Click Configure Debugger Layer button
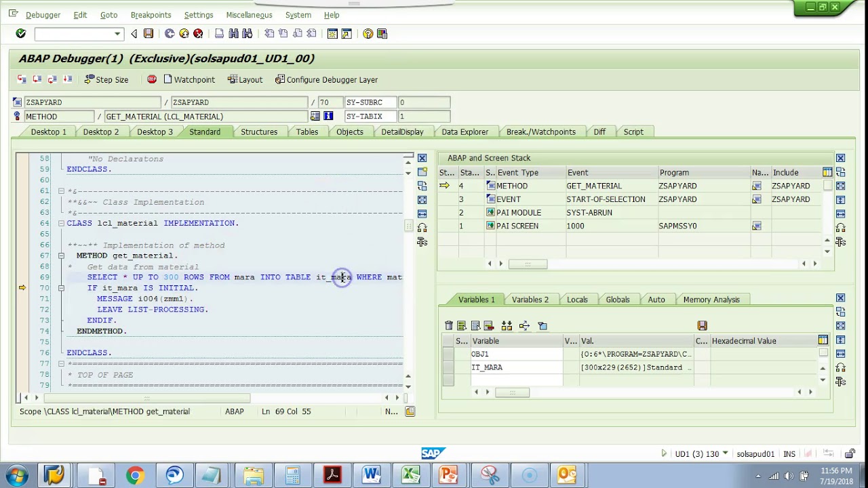Viewport: 868px width, 488px height. point(327,79)
